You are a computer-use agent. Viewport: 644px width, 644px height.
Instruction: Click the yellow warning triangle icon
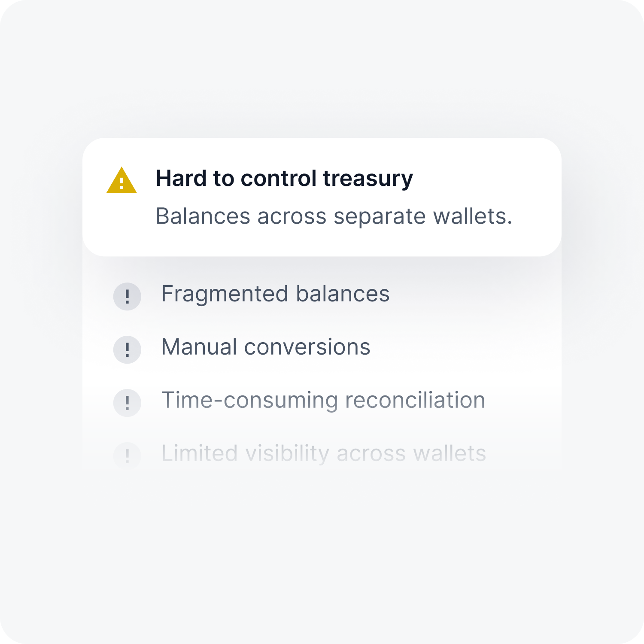(x=122, y=180)
